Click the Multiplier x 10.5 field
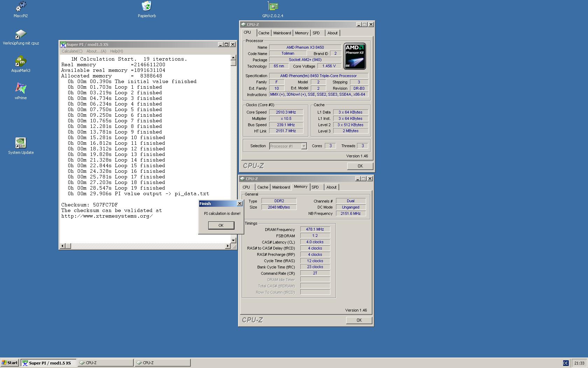 286,119
